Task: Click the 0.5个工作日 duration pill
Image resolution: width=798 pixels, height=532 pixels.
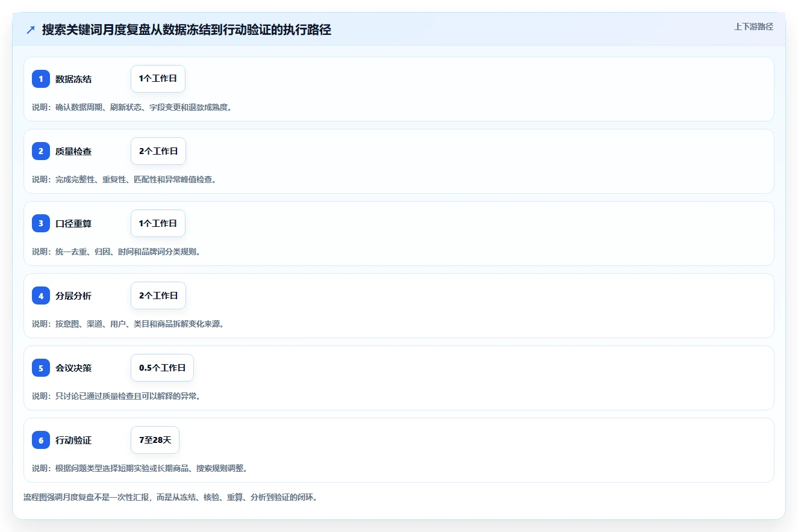Action: [x=162, y=368]
